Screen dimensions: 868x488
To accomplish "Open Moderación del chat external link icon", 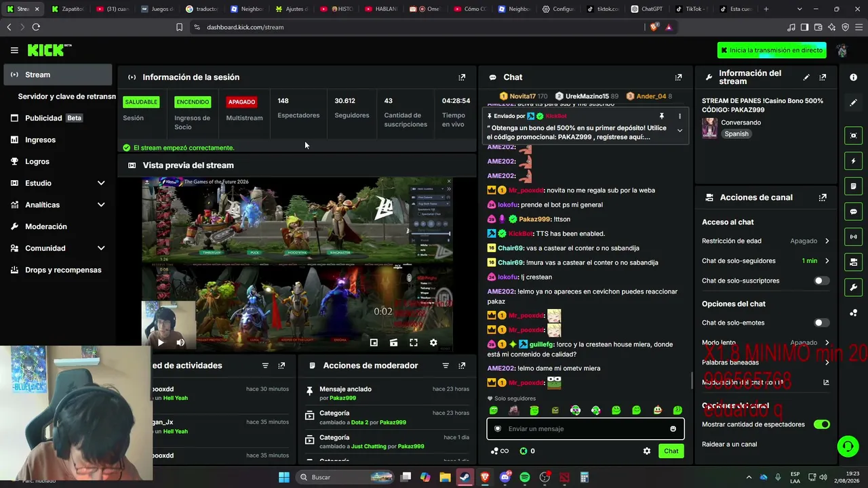I will click(826, 382).
